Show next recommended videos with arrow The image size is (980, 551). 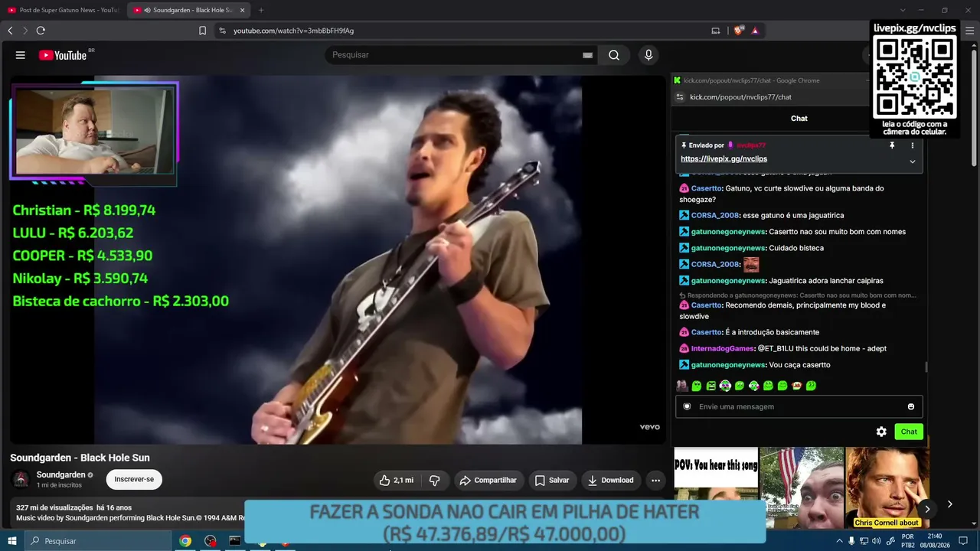(x=927, y=509)
